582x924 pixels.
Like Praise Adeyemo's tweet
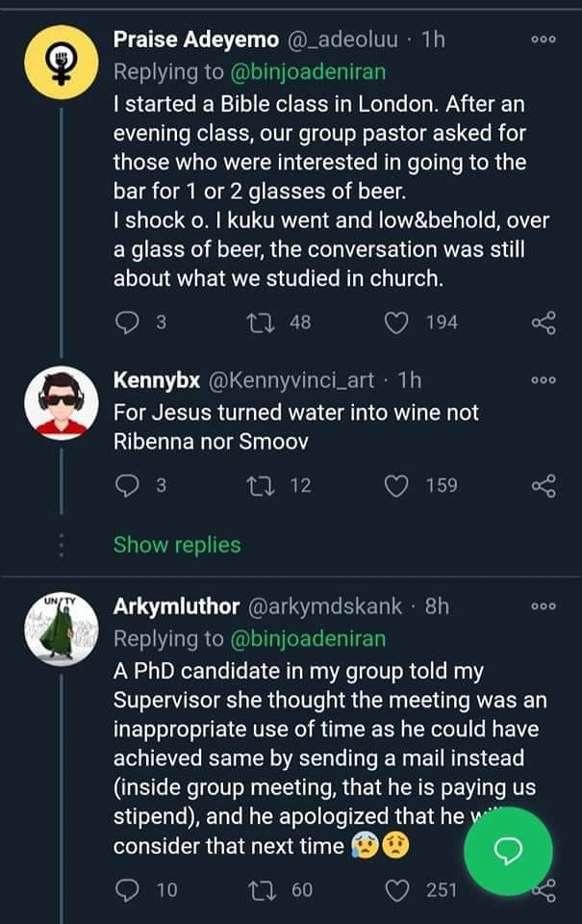point(397,322)
